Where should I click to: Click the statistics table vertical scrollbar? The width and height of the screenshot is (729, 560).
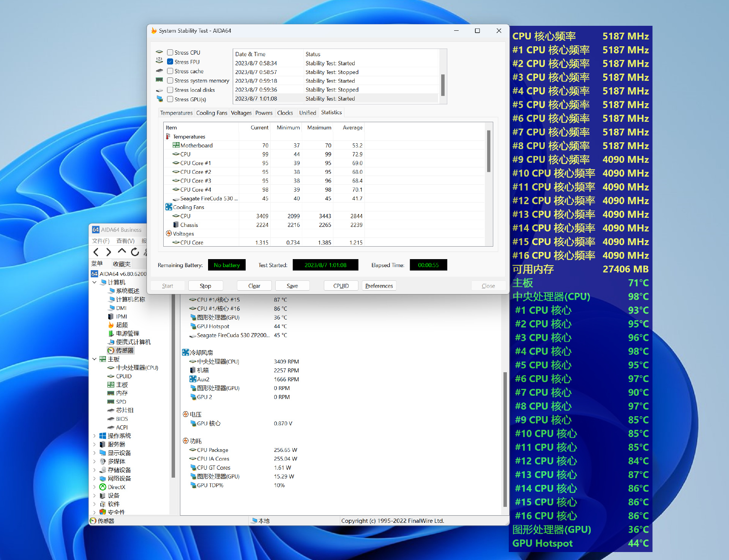click(489, 151)
